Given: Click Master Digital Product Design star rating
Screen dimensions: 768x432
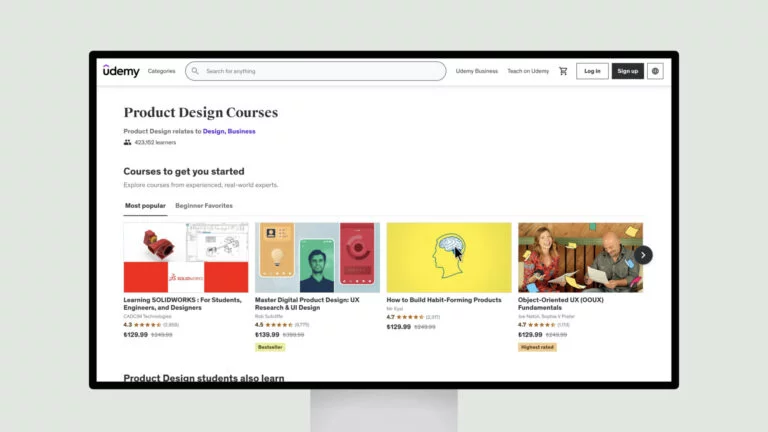Looking at the screenshot, I should click(279, 325).
